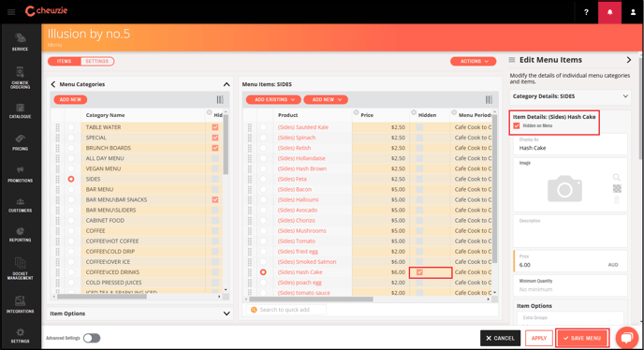Select the BAR MENU category radio button
The image size is (644, 350).
[x=71, y=189]
